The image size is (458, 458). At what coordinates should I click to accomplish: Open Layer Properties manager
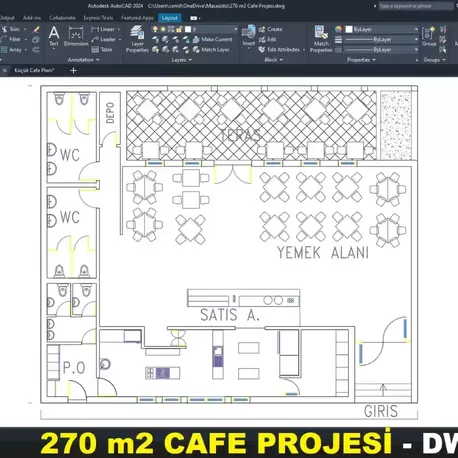137,39
